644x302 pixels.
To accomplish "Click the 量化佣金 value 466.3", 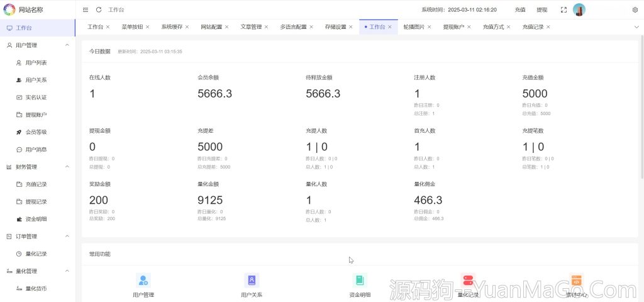I will pyautogui.click(x=428, y=200).
